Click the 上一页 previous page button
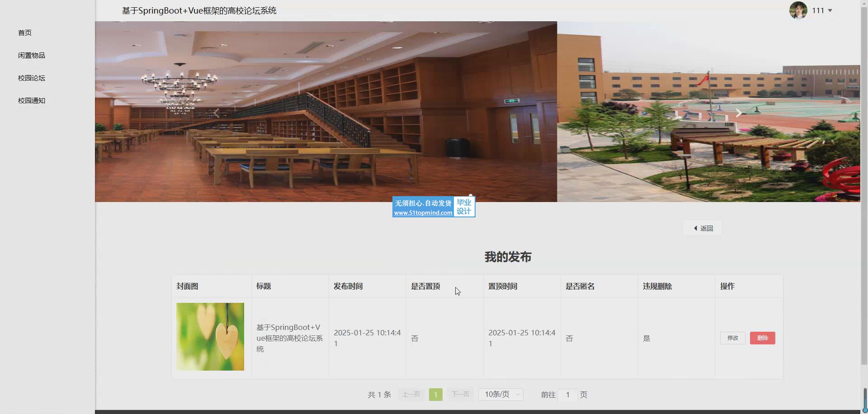Image resolution: width=868 pixels, height=414 pixels. coord(411,395)
